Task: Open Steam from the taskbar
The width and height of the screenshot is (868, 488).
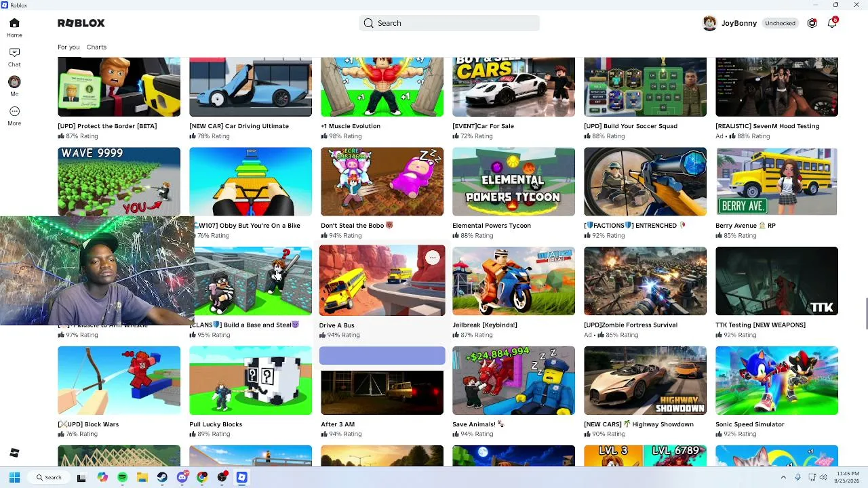Action: [162, 477]
